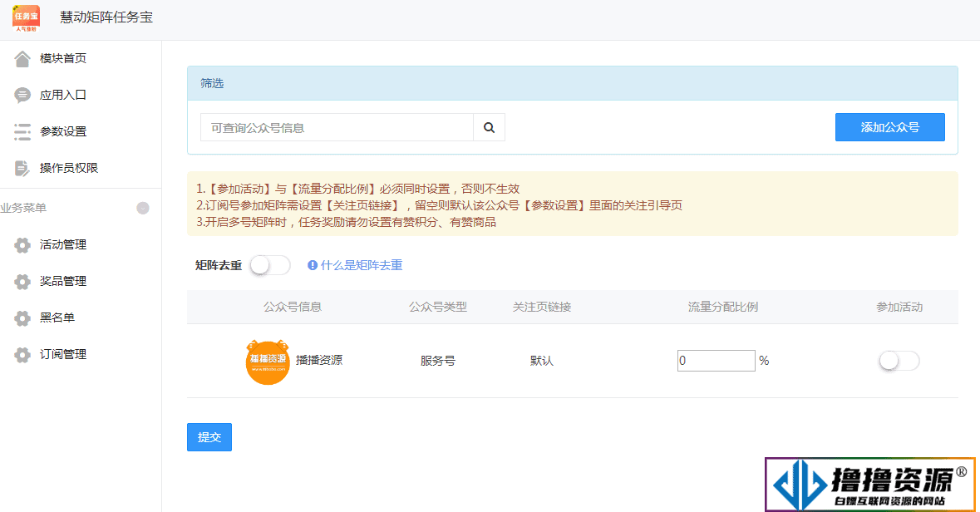Click the chat bubble icon beside 应用入口

coord(22,95)
